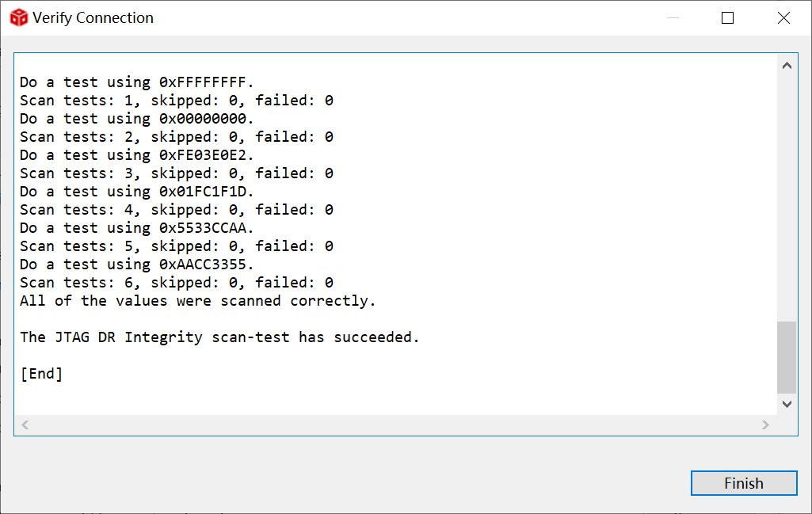The width and height of the screenshot is (812, 514).
Task: Click the Verify Connection title bar text
Action: pos(93,17)
